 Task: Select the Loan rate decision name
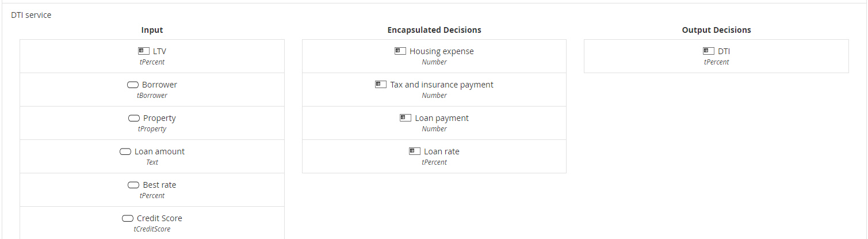[x=441, y=151]
